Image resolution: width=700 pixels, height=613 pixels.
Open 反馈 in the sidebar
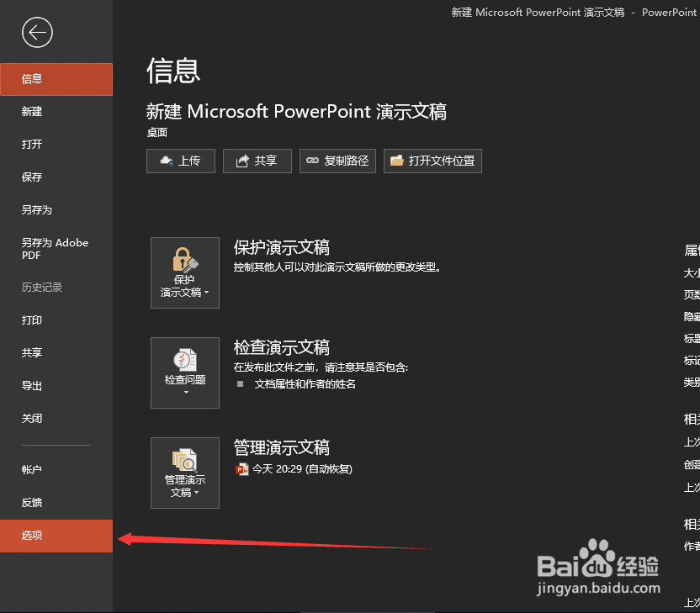click(x=56, y=503)
